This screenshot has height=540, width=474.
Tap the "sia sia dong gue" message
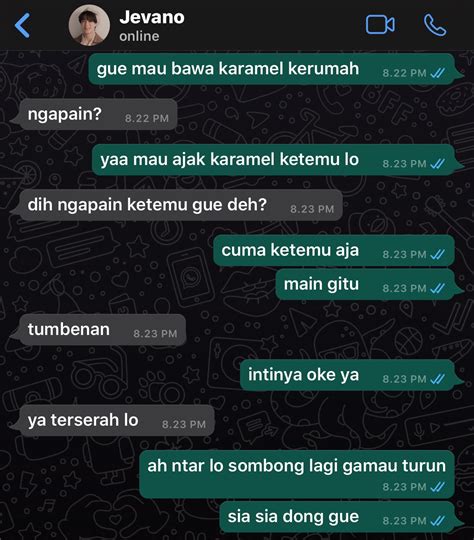click(x=337, y=517)
